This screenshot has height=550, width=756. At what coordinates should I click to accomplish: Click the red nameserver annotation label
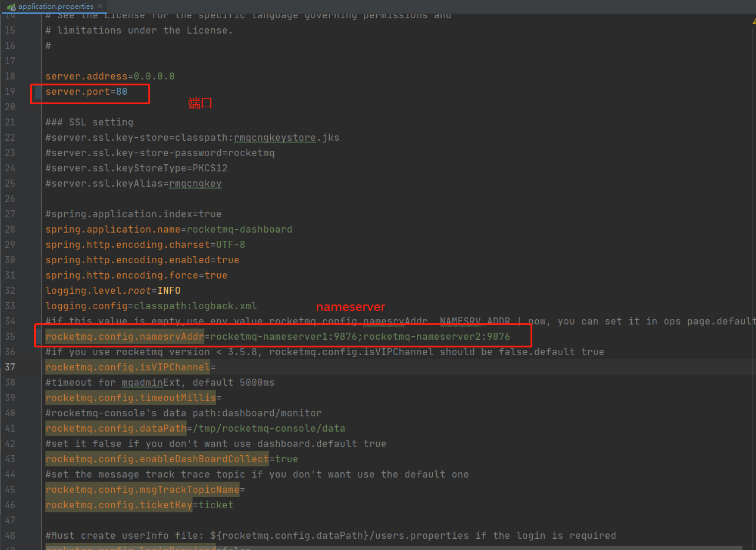click(350, 307)
